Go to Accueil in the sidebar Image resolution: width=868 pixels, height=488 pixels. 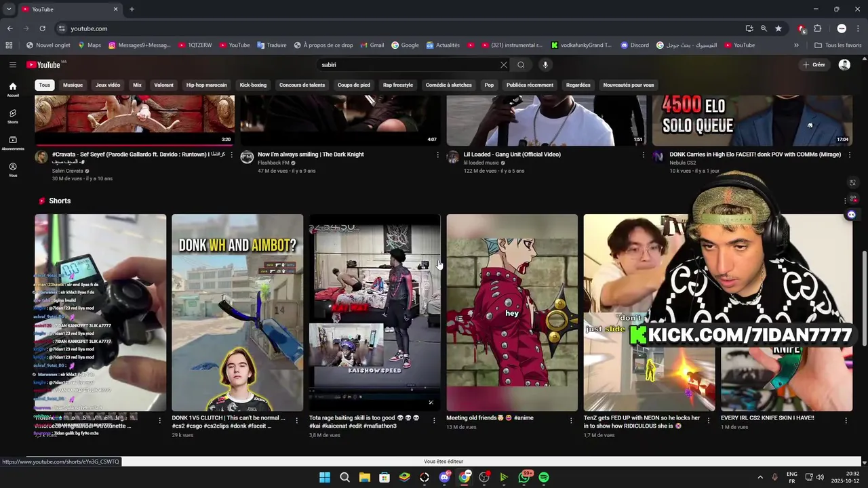pos(12,89)
